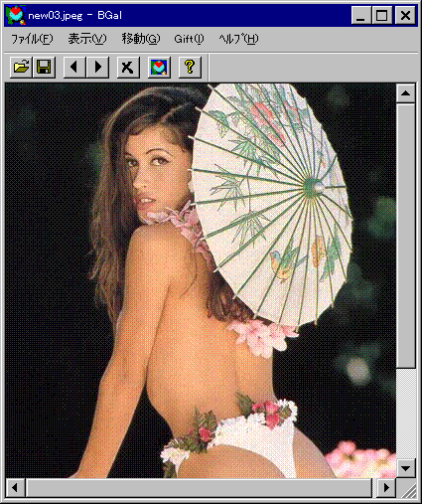Click the BGal application icon in title bar

[16, 15]
